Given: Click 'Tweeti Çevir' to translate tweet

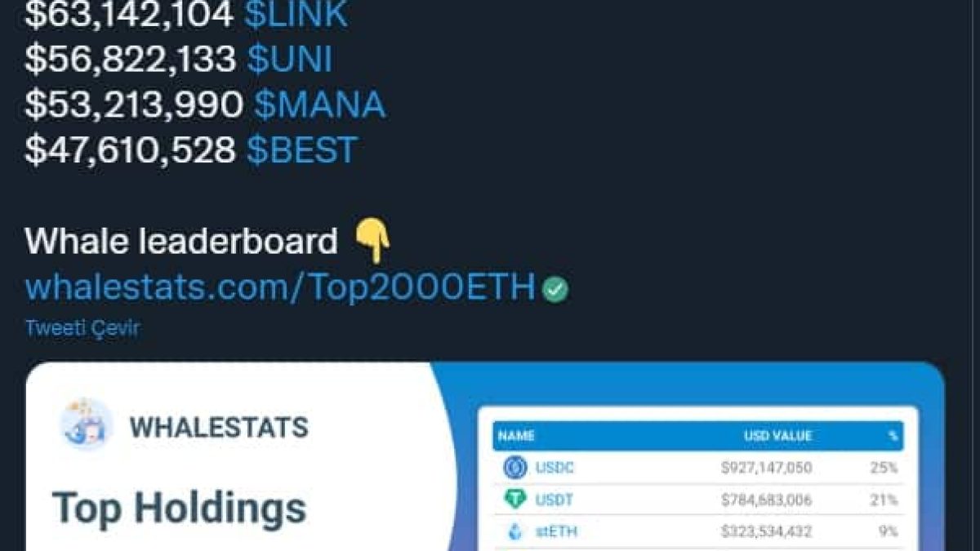Looking at the screenshot, I should click(82, 328).
